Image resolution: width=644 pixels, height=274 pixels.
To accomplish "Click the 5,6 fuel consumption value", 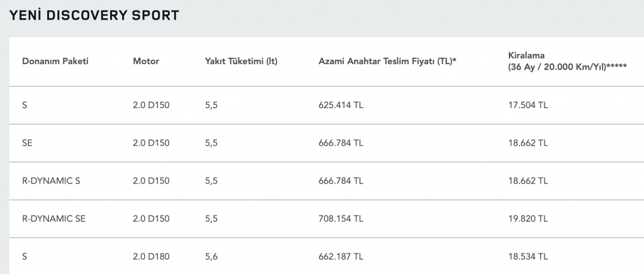I will (211, 257).
